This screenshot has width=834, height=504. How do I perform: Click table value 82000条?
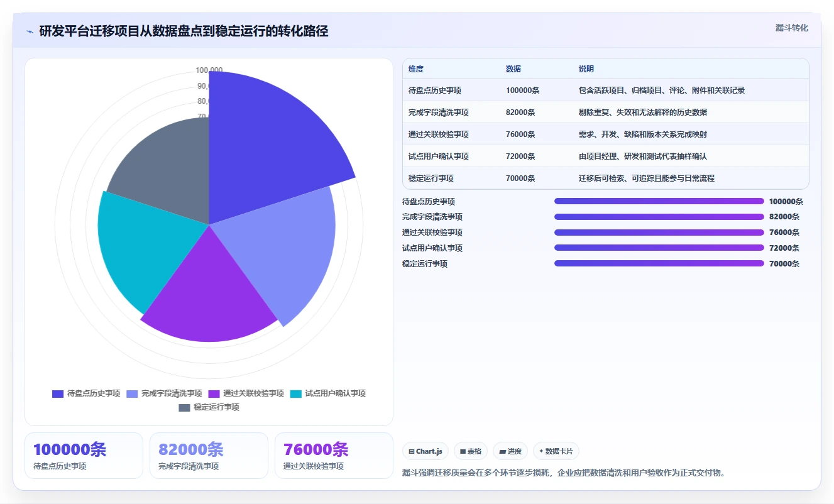click(520, 112)
